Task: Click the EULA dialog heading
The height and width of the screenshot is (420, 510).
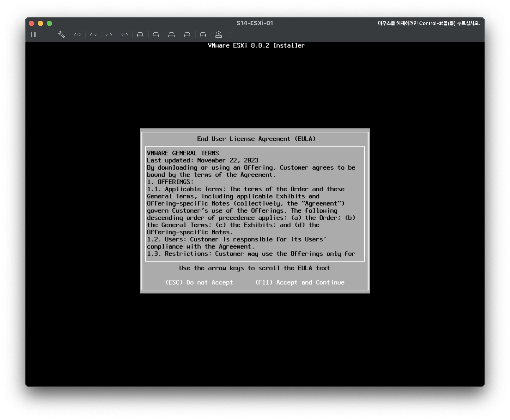Action: 256,139
